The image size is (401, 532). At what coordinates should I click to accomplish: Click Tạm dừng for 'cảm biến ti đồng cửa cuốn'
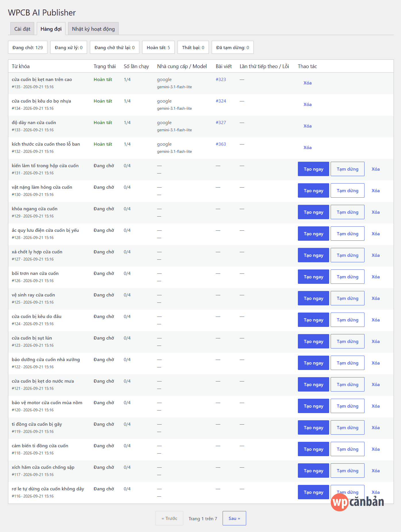(x=348, y=449)
